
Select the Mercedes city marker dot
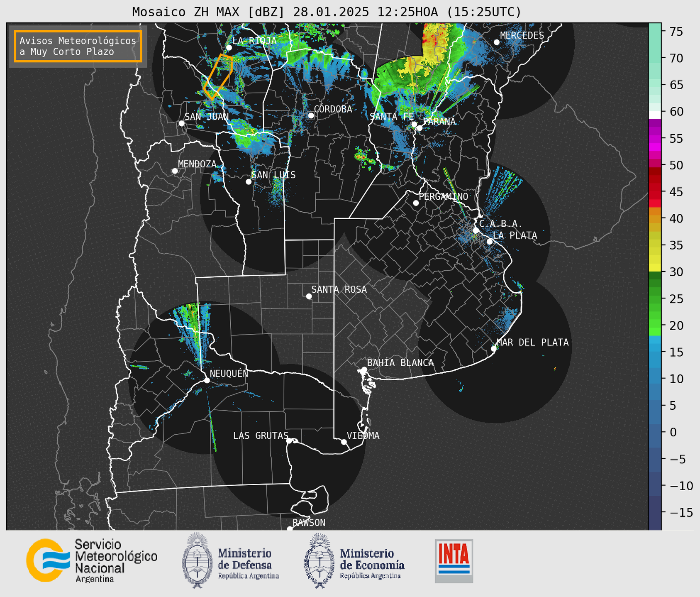coord(497,42)
